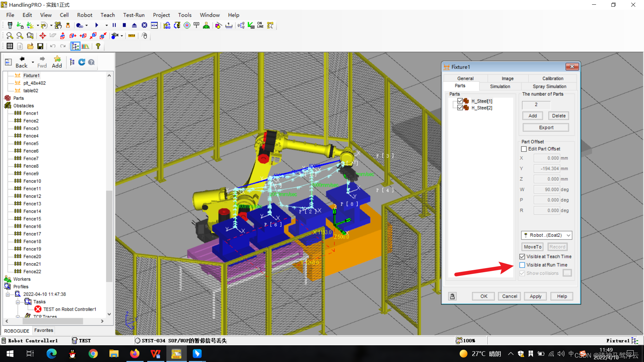Select the yellow measurement ruler tool

coord(132,36)
